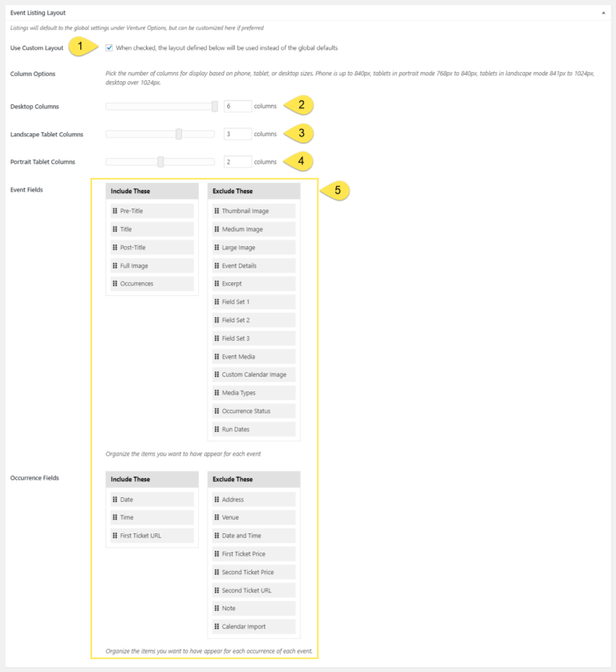Select the Second Ticket Price field item
Image resolution: width=616 pixels, height=672 pixels.
253,573
